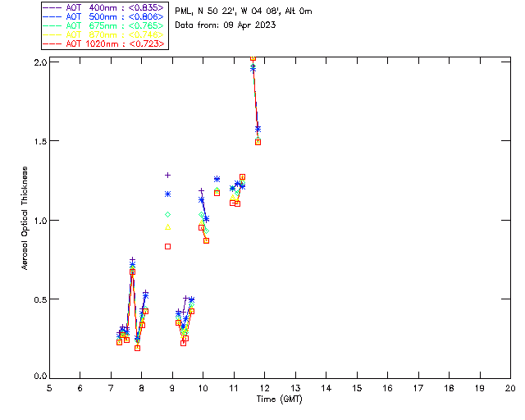Click the isolated red square marker near 9 GMT

[x=167, y=247]
